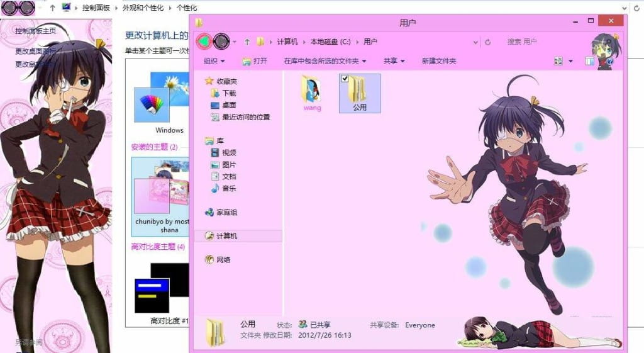Expand Control Panel address history dropdown

625,8
